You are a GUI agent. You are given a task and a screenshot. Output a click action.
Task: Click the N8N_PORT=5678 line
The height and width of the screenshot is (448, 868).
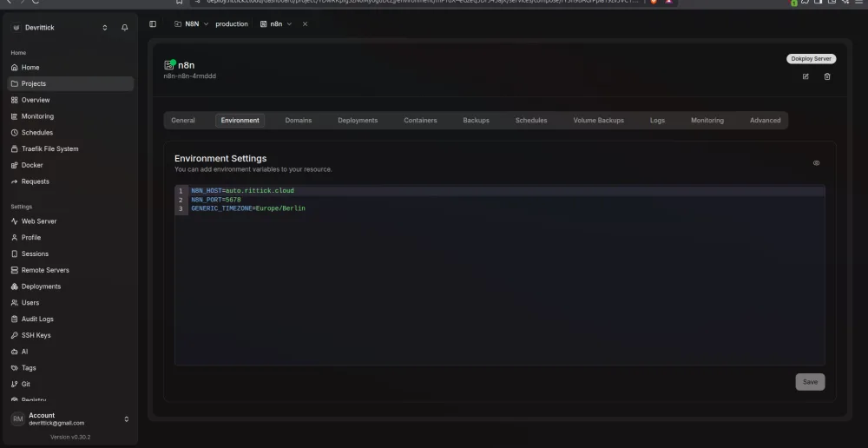click(216, 200)
